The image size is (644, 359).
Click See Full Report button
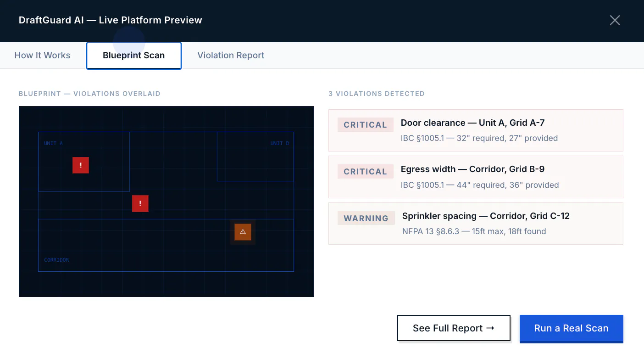coord(454,328)
